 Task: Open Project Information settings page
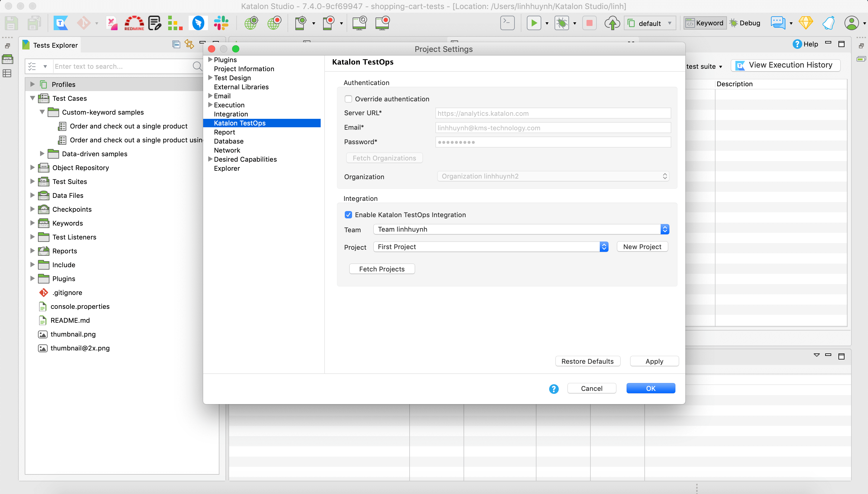tap(244, 69)
